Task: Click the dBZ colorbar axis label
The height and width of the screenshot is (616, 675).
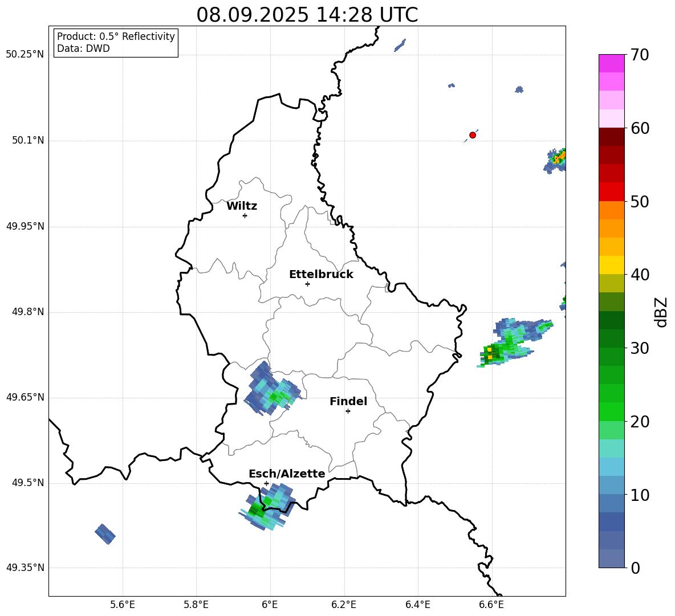Action: pyautogui.click(x=661, y=312)
